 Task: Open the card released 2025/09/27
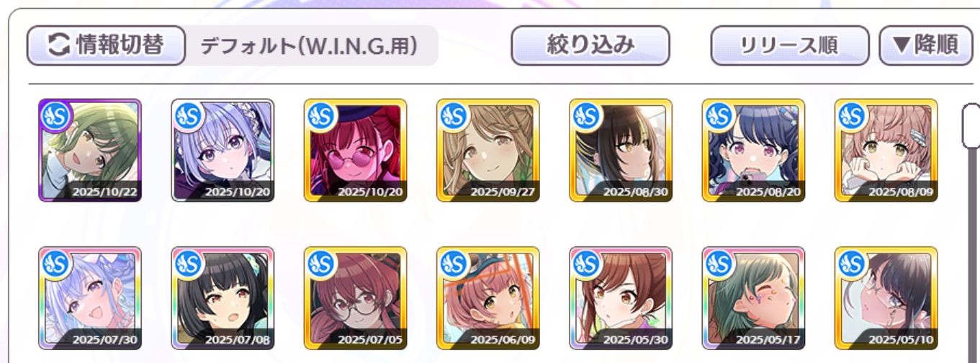[x=487, y=151]
